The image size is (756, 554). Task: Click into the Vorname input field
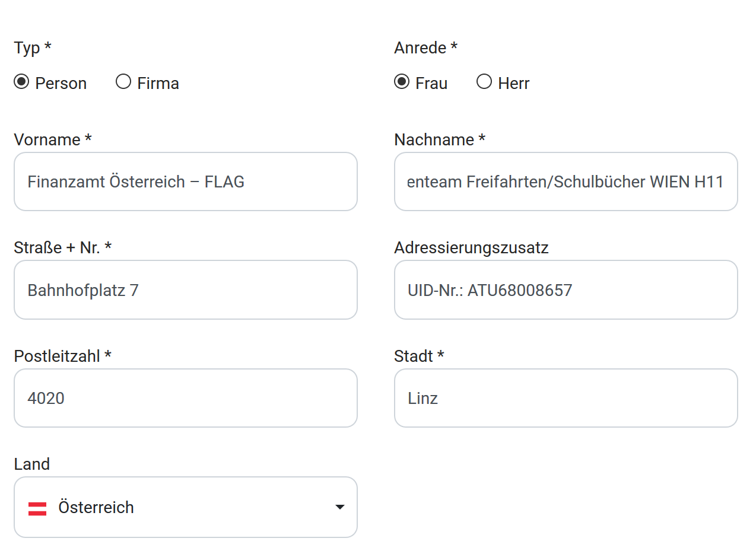point(186,182)
